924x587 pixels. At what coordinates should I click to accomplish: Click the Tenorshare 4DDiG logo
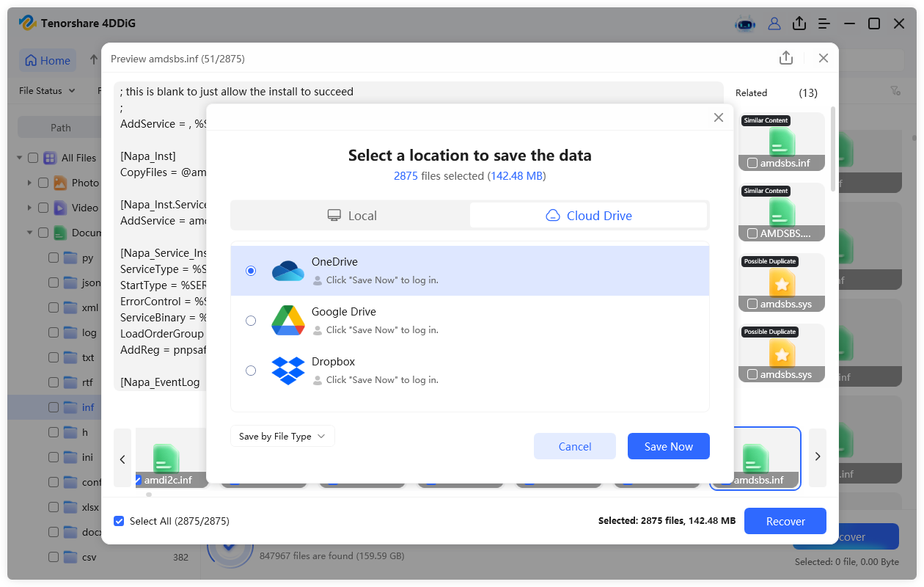(x=28, y=23)
